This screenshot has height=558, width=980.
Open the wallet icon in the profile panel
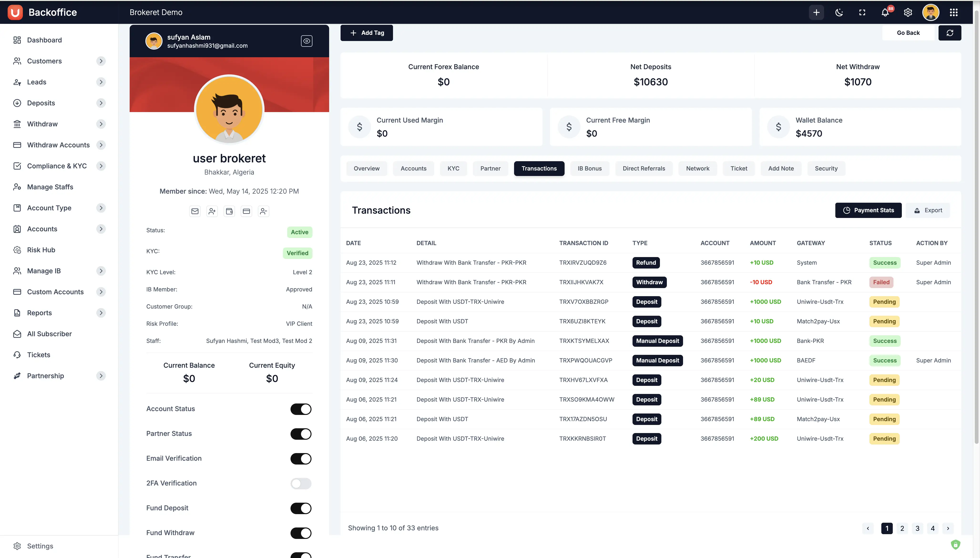(x=229, y=211)
